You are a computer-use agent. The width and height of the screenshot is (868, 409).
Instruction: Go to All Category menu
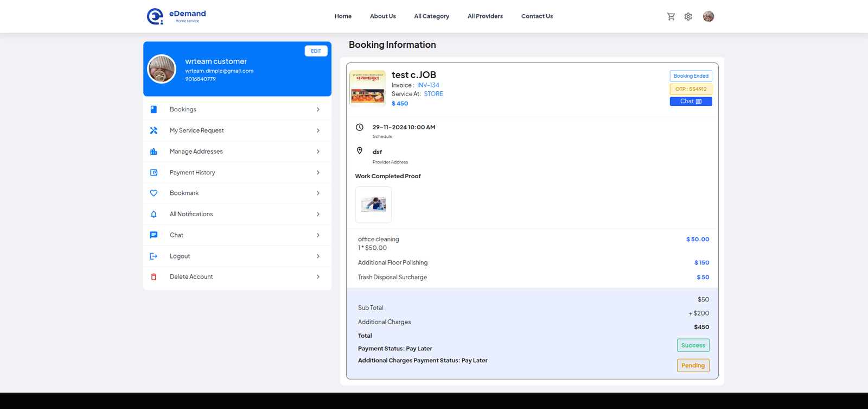pos(431,16)
